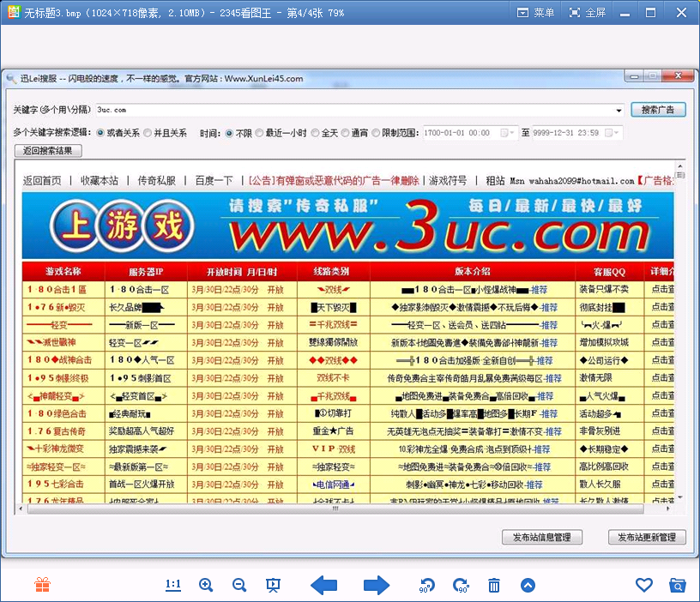
Task: Click the 重金★广告 line type cell
Action: pyautogui.click(x=334, y=431)
